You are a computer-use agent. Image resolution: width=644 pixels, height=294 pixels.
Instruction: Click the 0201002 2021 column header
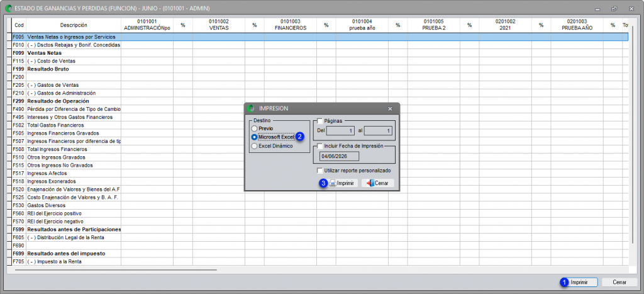505,25
